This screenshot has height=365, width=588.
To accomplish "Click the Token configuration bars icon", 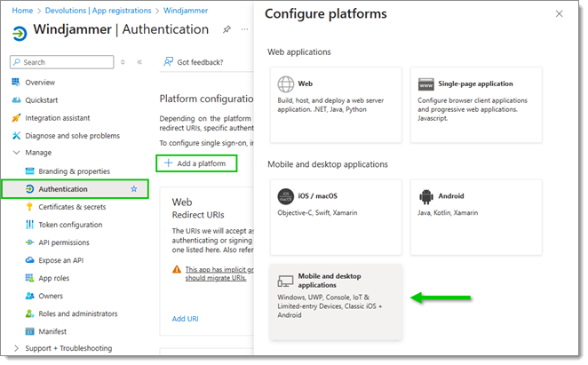I will click(x=29, y=225).
